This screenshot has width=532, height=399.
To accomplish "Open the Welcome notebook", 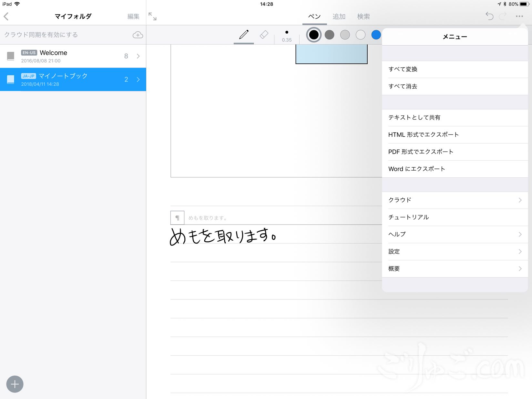I will pos(73,56).
